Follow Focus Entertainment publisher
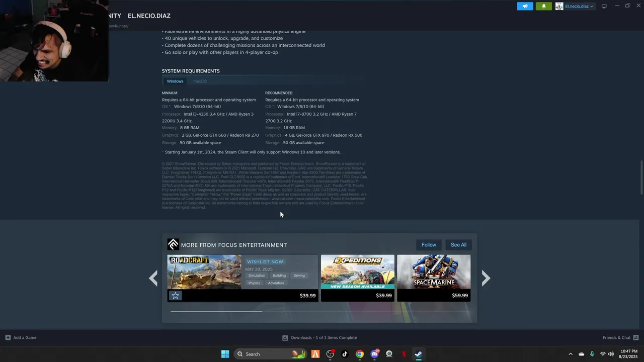 429,245
